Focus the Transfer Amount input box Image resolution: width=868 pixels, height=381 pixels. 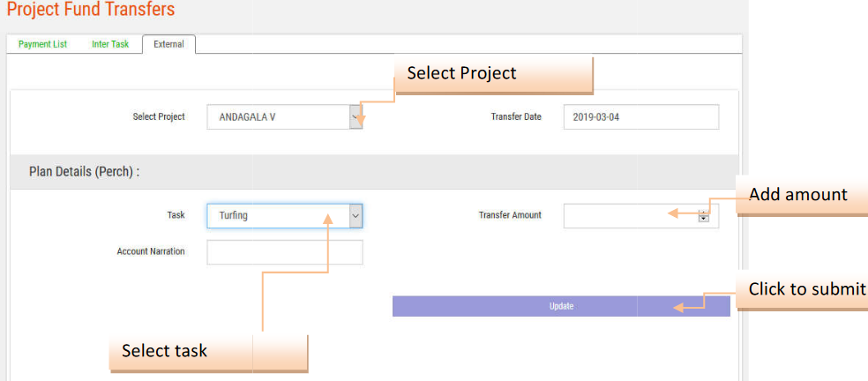pos(628,215)
